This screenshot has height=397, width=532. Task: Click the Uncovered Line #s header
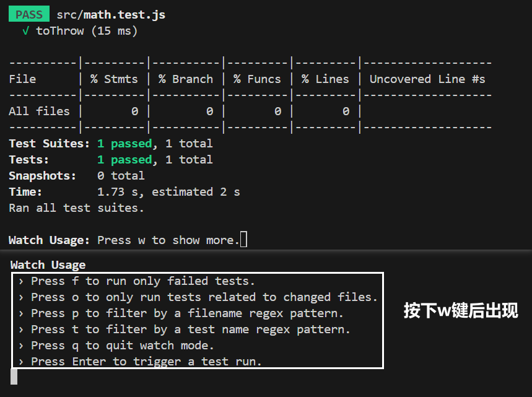click(427, 79)
